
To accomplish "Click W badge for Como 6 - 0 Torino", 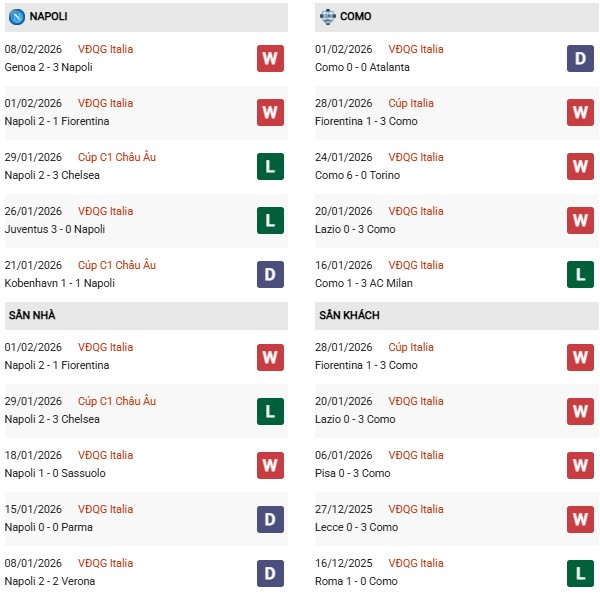I will 581,166.
